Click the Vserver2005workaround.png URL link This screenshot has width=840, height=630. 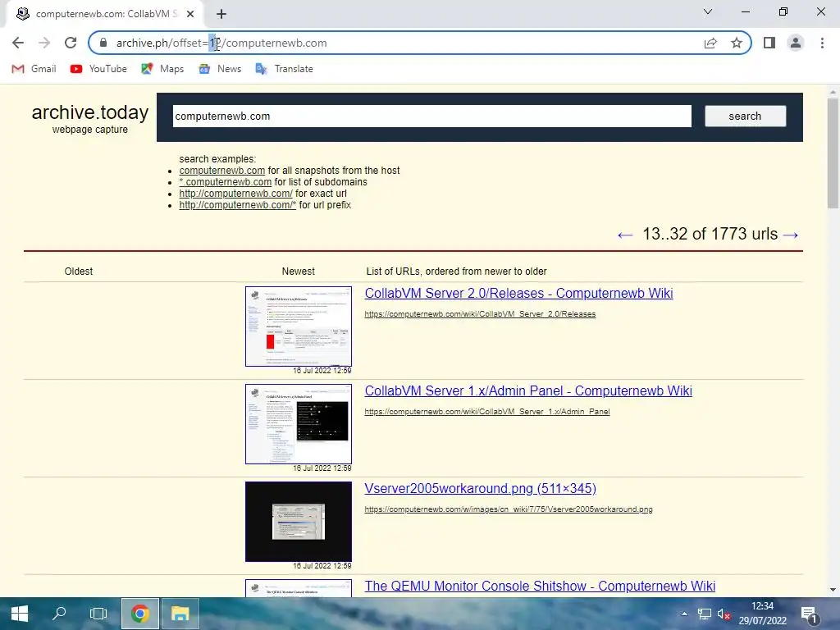coord(509,509)
